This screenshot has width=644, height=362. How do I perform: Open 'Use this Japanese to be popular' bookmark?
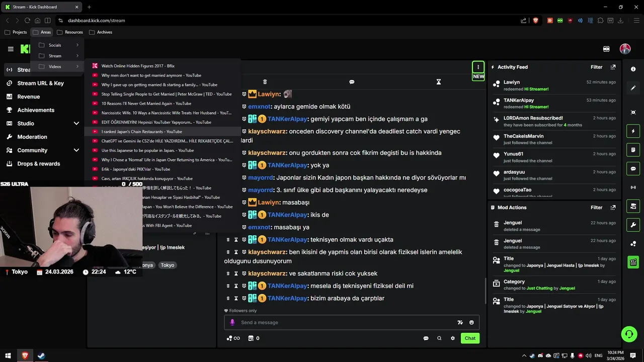[x=162, y=150]
